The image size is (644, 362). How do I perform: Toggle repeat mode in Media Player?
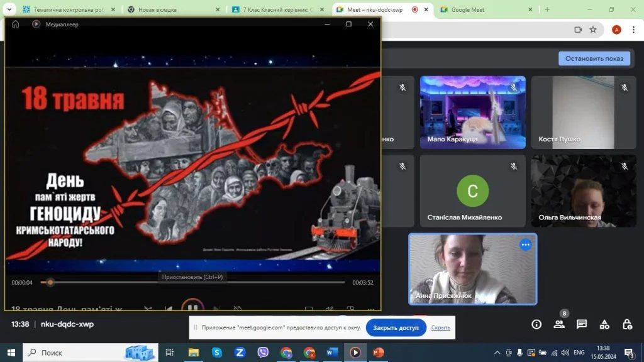point(237,308)
